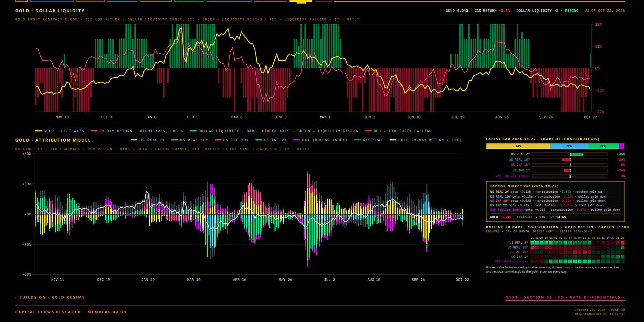
Task: Click the US INF 2Y -16% contribution bar
Action: pos(570,170)
